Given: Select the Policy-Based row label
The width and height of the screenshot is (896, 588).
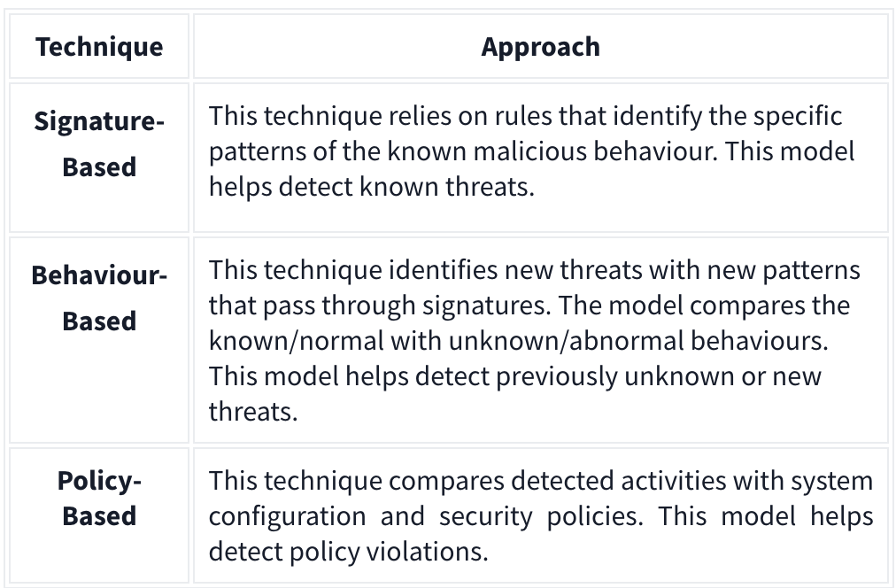Looking at the screenshot, I should tap(99, 499).
